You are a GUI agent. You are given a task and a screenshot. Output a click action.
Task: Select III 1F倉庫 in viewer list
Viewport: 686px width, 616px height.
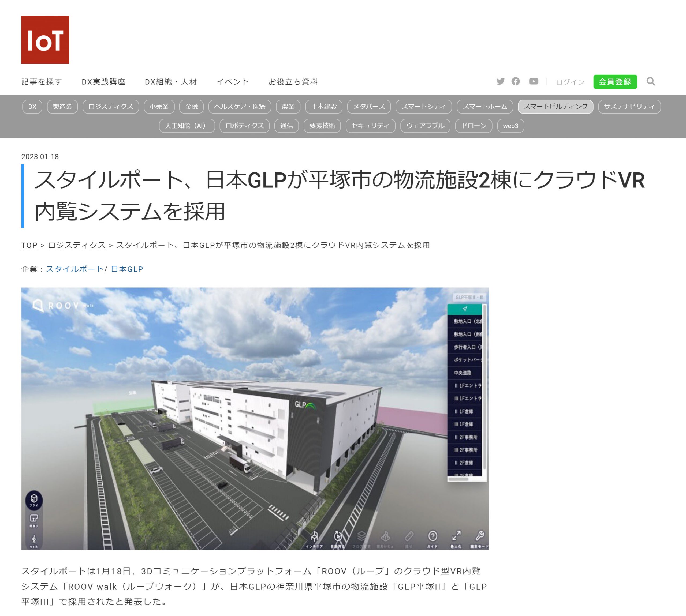pyautogui.click(x=465, y=424)
